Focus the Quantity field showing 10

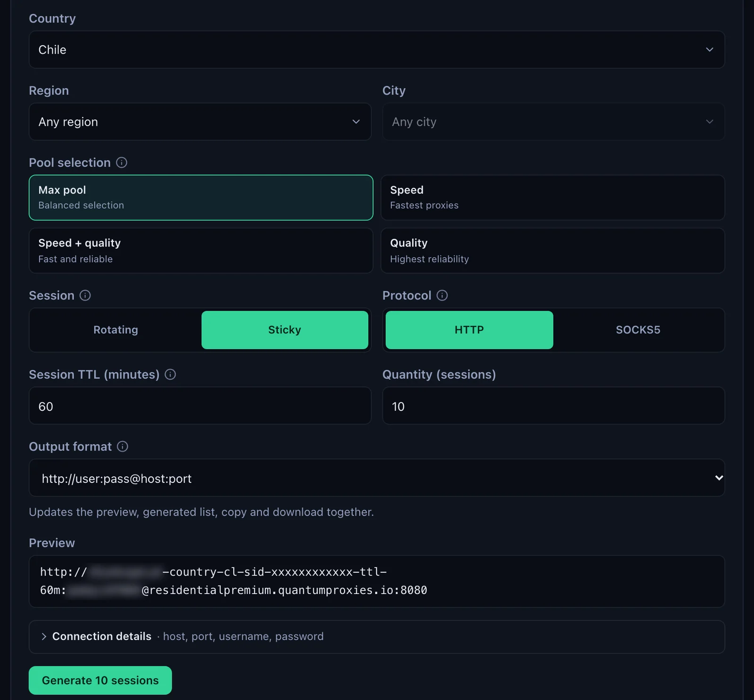click(x=553, y=406)
